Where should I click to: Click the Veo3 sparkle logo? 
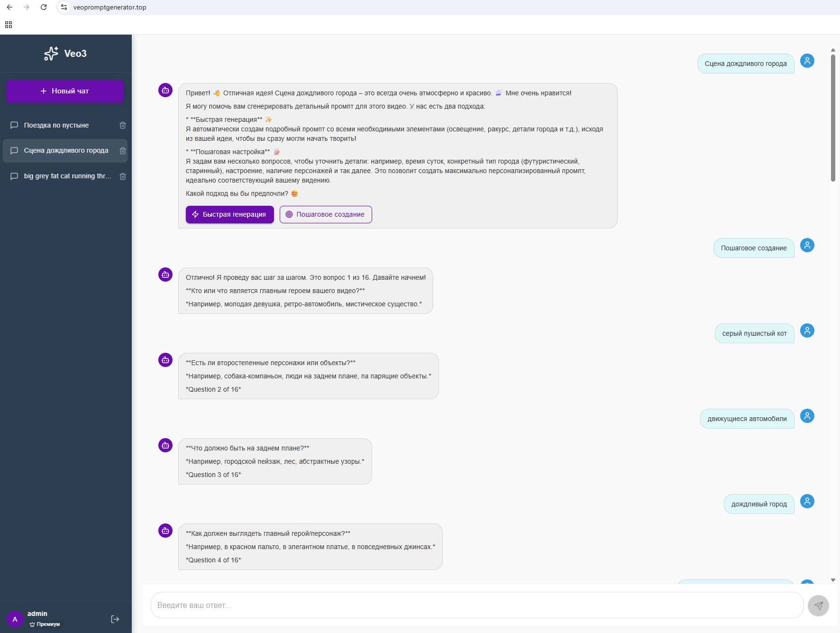51,54
